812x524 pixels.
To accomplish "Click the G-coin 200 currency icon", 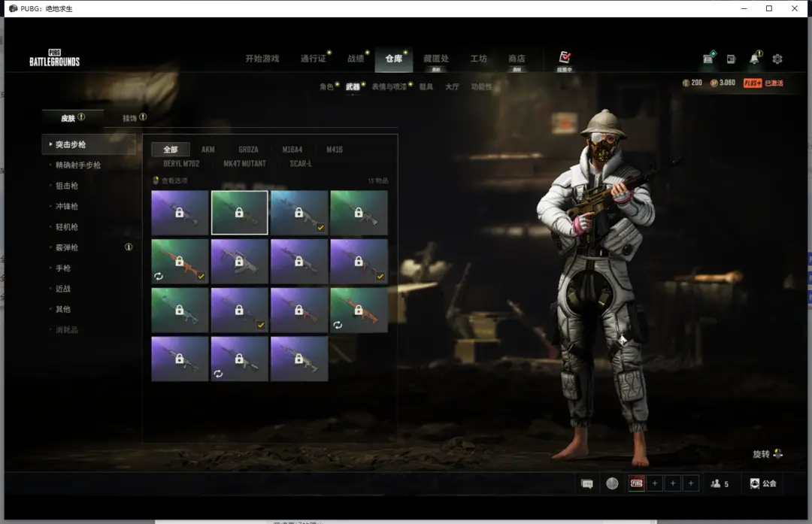I will [x=686, y=83].
